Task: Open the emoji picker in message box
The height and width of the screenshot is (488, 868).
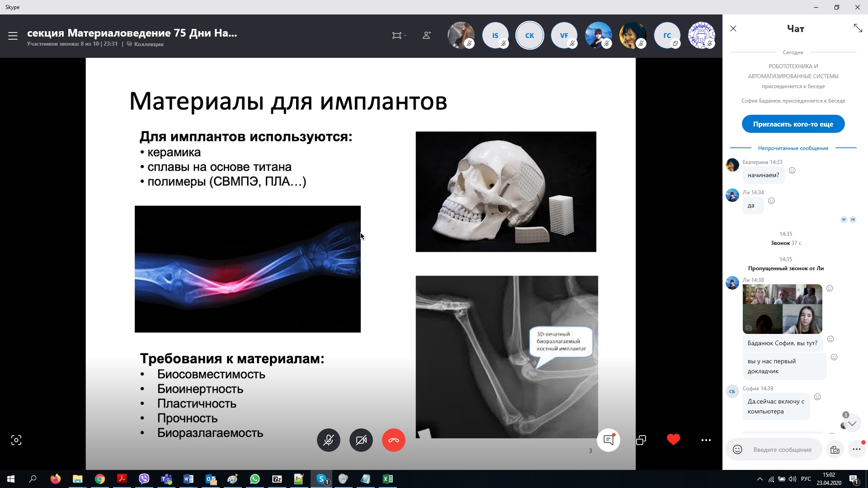Action: coord(737,450)
